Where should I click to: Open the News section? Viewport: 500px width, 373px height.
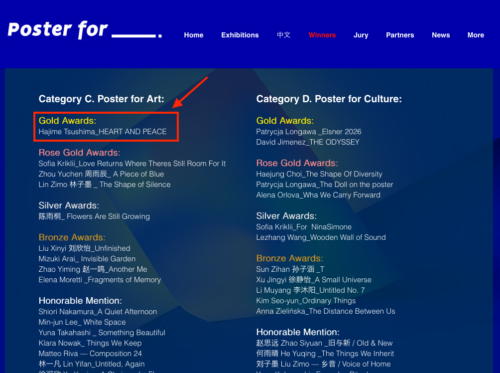point(441,35)
